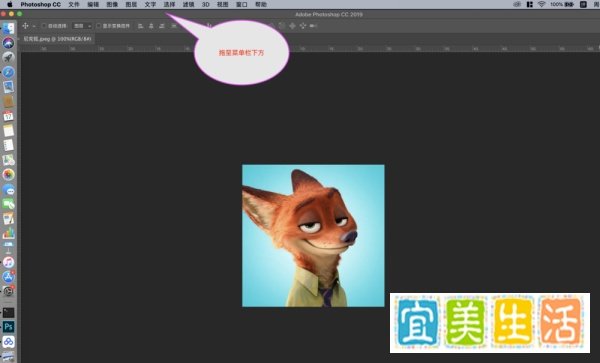
Task: Open Numbers bar chart icon in Dock
Action: click(8, 233)
